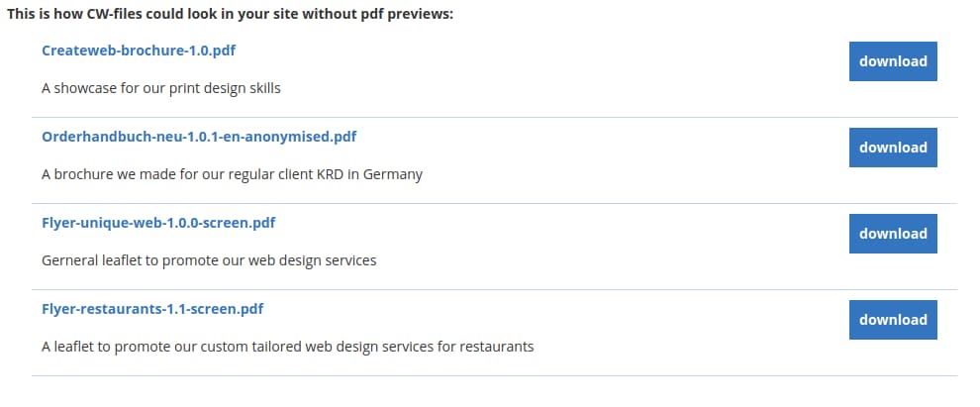Screen dimensions: 980x407
Task: Click the heading about CW-files without pdf previews
Action: click(x=230, y=16)
